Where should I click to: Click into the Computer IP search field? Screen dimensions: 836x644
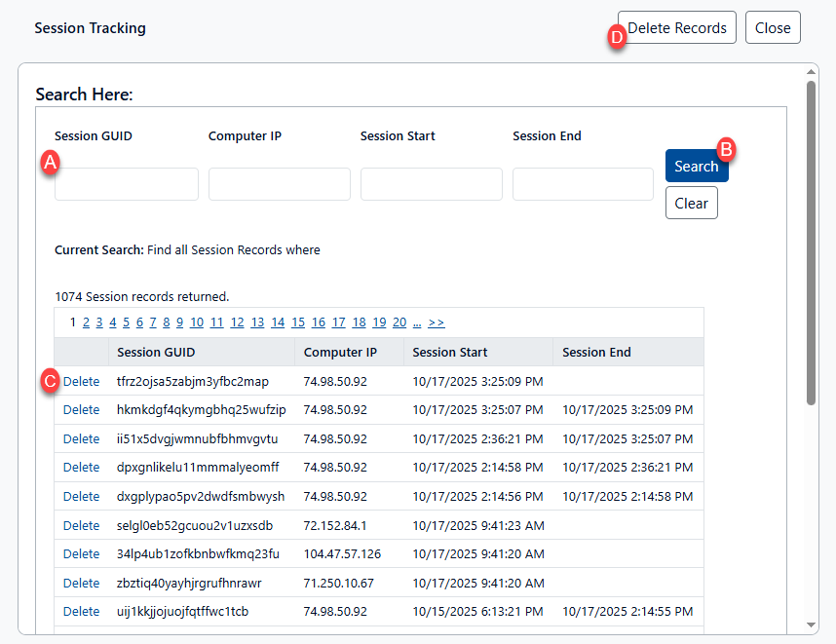pos(279,184)
